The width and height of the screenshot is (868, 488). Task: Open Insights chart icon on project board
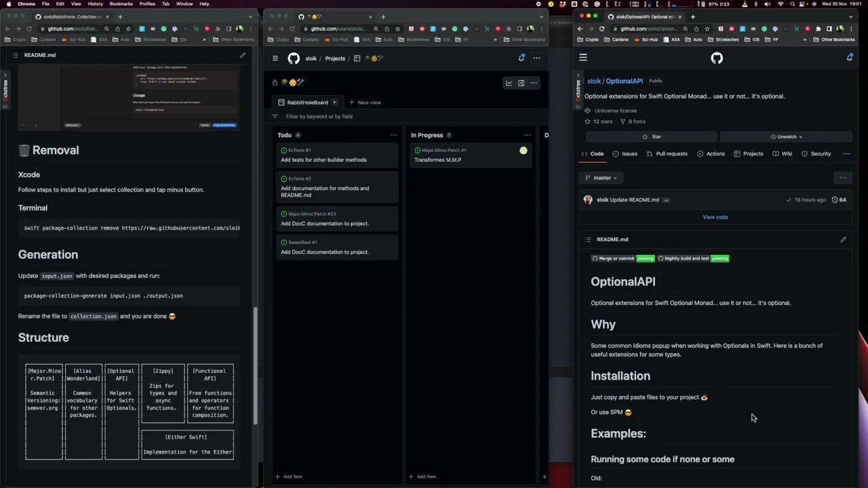pyautogui.click(x=509, y=83)
